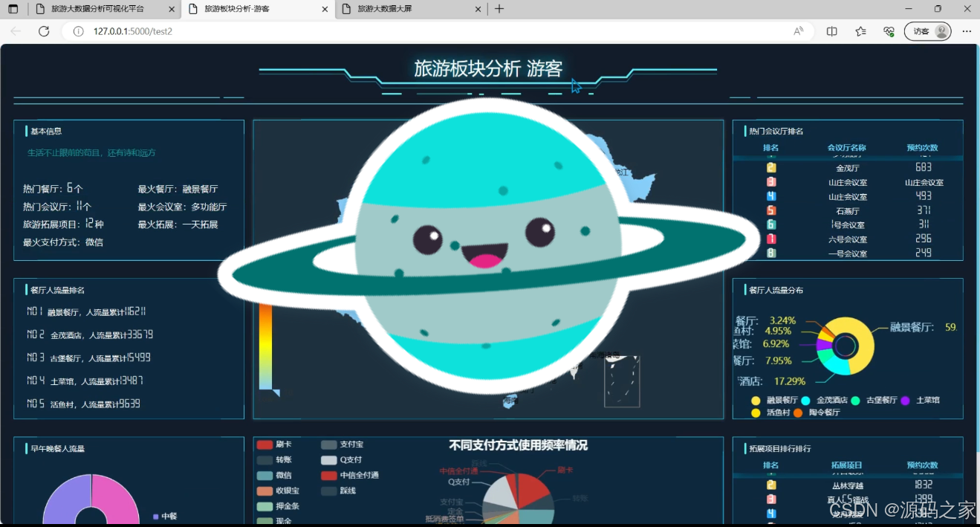980x527 pixels.
Task: Toggle the 融景餐厅 legend below the donut chart
Action: pyautogui.click(x=770, y=400)
